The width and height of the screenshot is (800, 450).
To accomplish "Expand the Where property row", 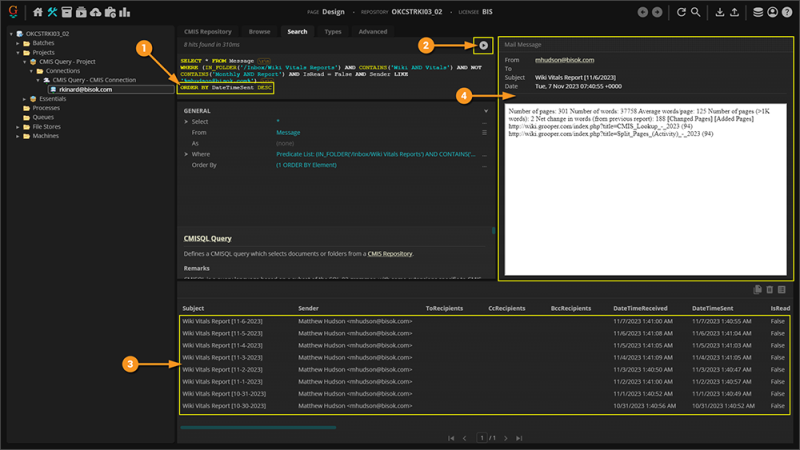I will [x=186, y=154].
